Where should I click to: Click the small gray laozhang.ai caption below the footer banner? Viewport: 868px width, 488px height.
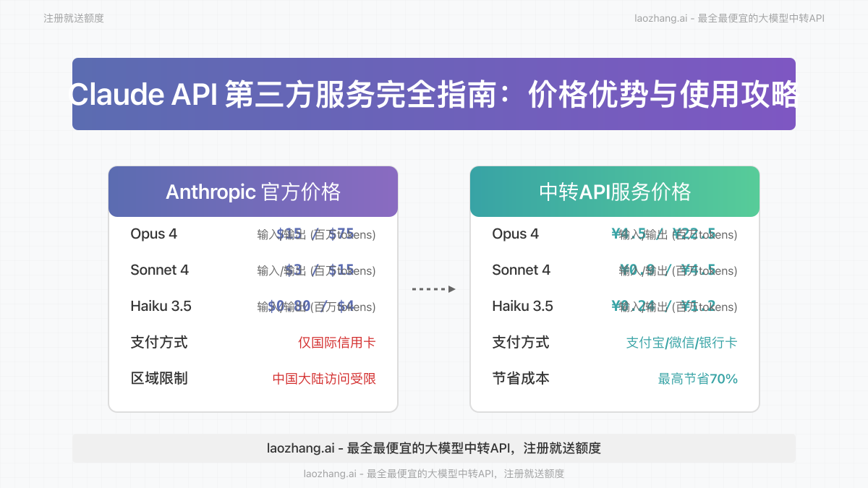(434, 474)
